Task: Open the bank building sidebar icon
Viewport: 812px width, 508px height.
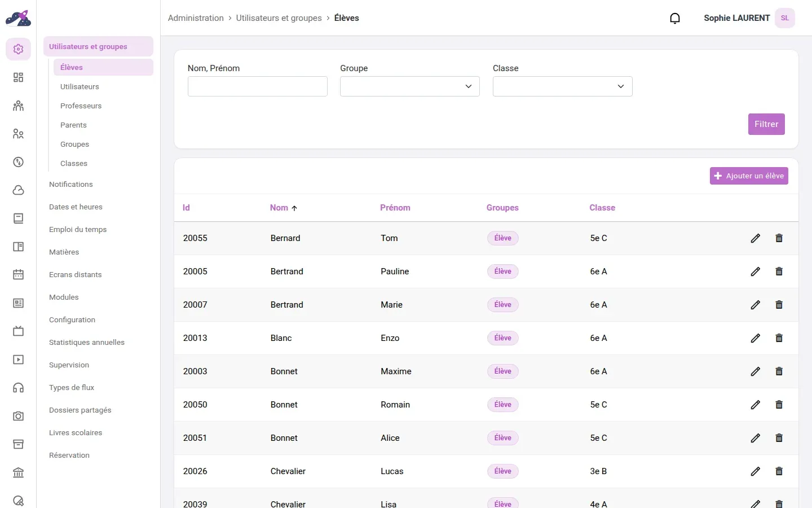Action: click(18, 472)
